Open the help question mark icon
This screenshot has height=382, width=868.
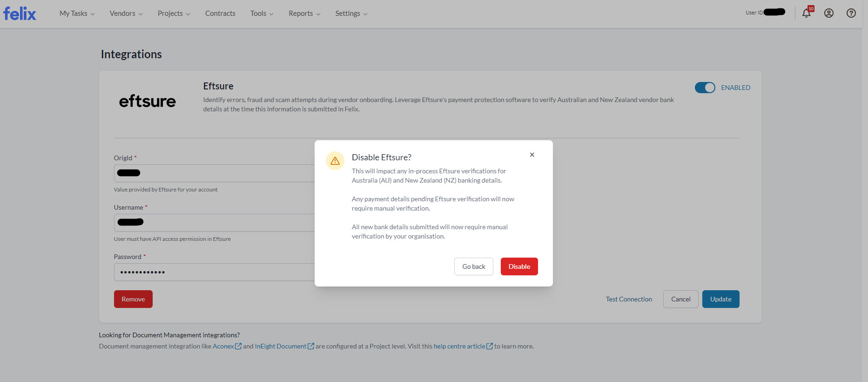coord(851,13)
